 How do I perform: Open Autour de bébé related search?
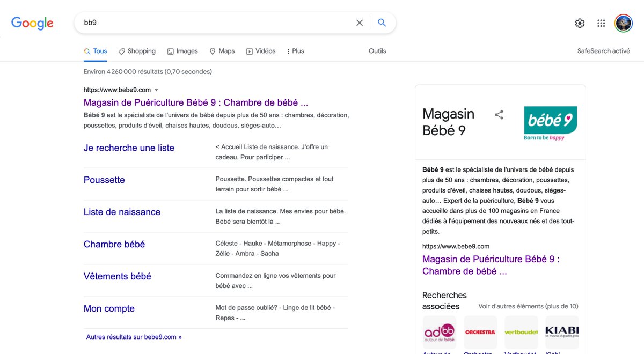pyautogui.click(x=440, y=333)
